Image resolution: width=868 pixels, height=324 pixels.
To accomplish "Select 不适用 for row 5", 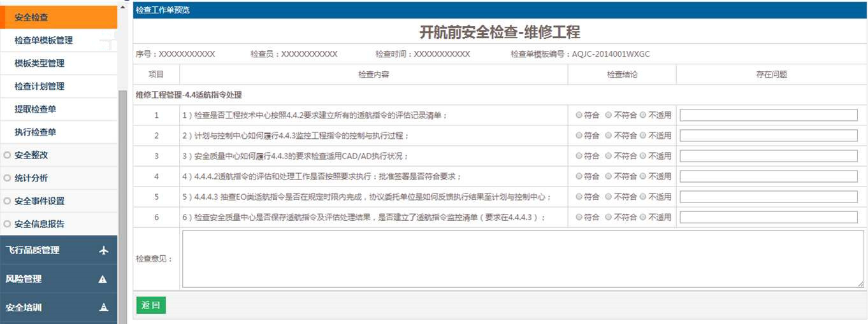I will (642, 197).
